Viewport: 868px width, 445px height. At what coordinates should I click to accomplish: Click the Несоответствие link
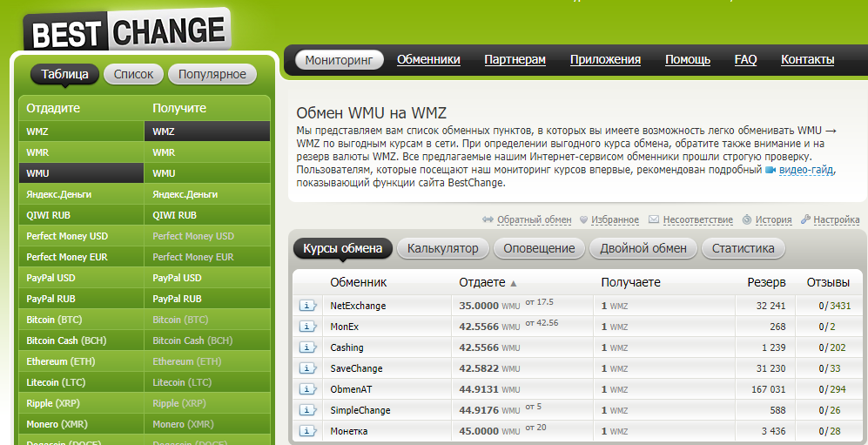click(x=698, y=219)
